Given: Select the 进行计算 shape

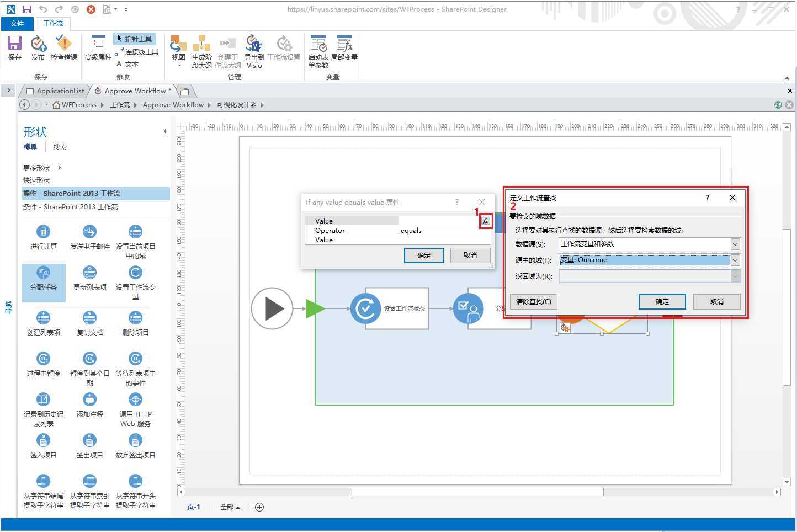Looking at the screenshot, I should (x=43, y=238).
